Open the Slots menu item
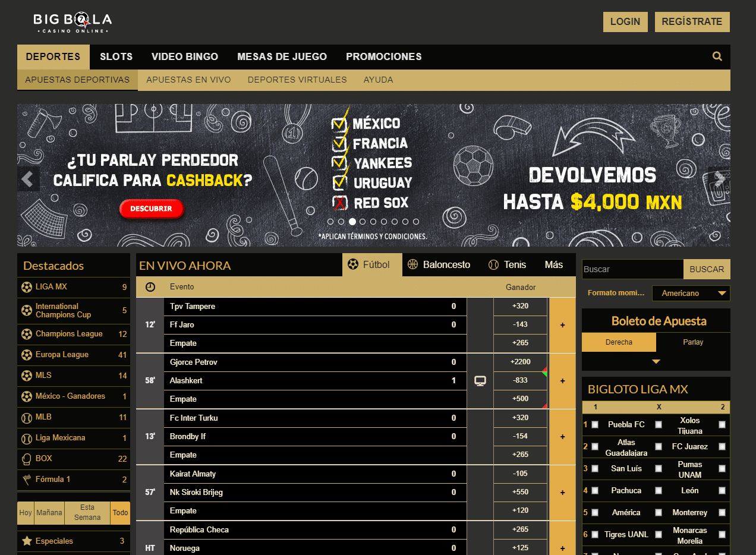Viewport: 756px width, 555px height. click(116, 57)
